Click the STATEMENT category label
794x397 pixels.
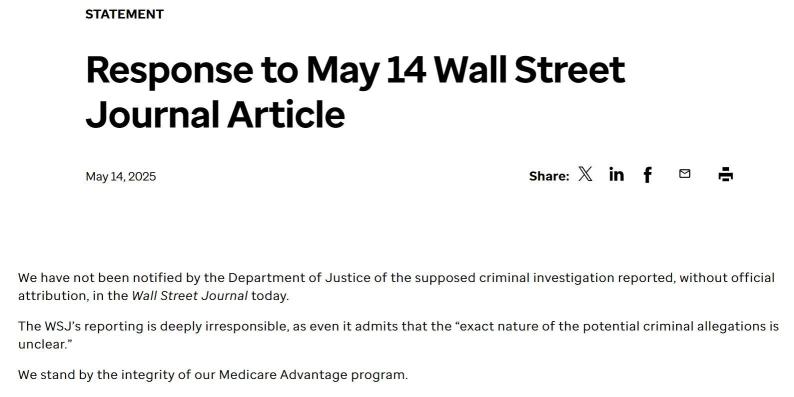click(x=124, y=14)
